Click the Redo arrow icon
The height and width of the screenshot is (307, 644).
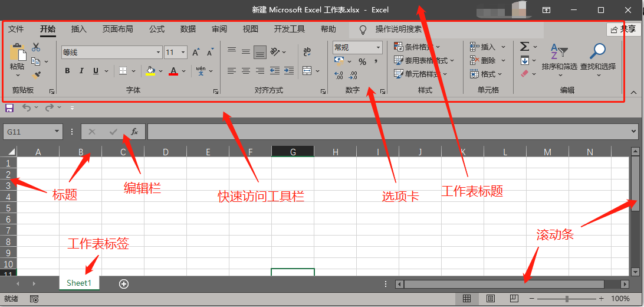coord(50,107)
